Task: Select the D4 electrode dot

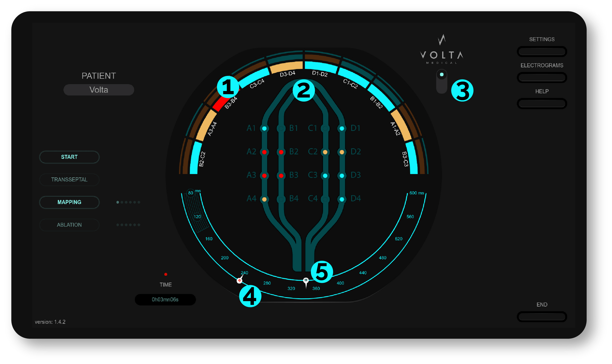Action: (x=342, y=199)
